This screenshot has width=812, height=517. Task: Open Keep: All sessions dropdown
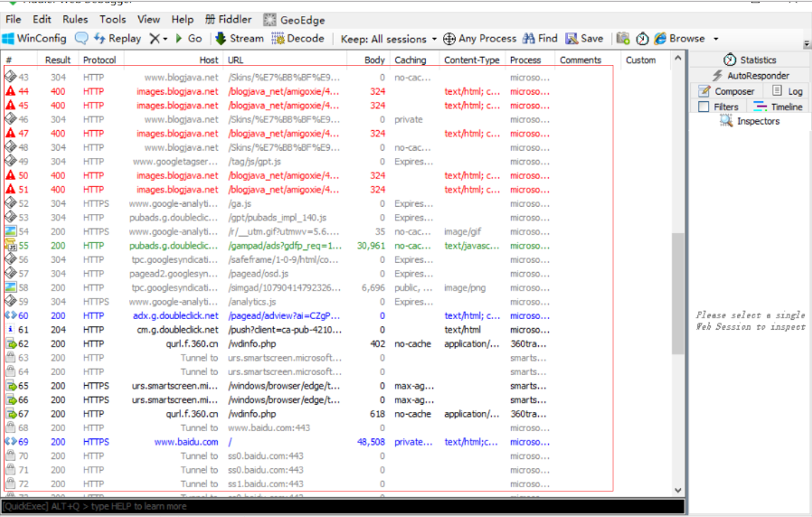coord(389,39)
